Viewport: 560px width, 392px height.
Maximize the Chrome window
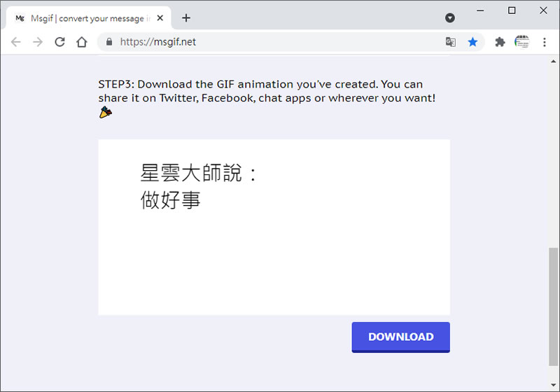pos(512,10)
